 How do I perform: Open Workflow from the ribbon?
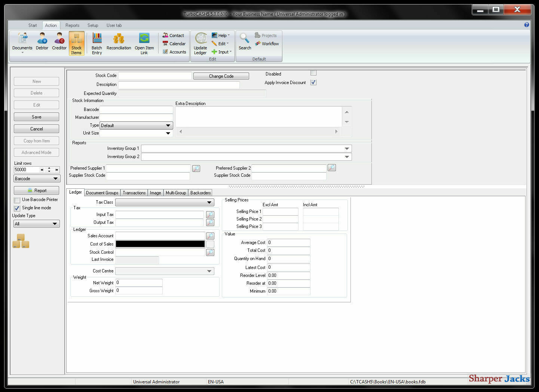[267, 44]
